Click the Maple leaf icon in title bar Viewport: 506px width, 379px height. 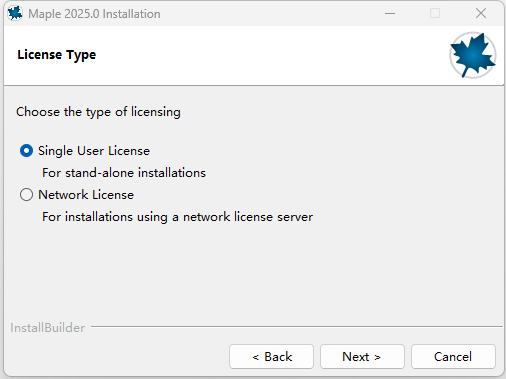15,13
